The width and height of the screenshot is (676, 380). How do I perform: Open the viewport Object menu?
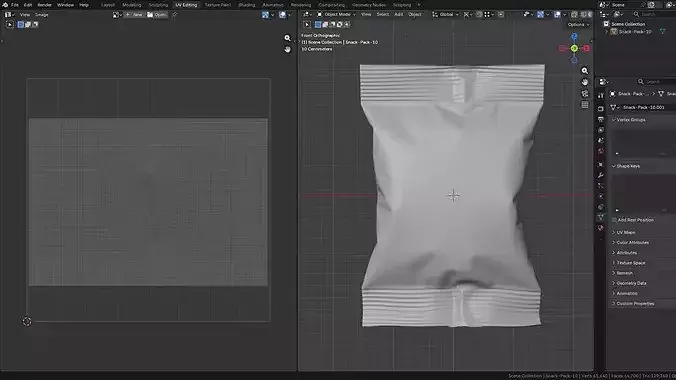point(415,15)
